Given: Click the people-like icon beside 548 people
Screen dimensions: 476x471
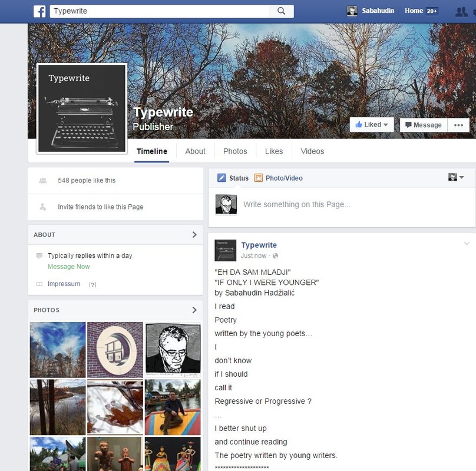Looking at the screenshot, I should pyautogui.click(x=43, y=181).
